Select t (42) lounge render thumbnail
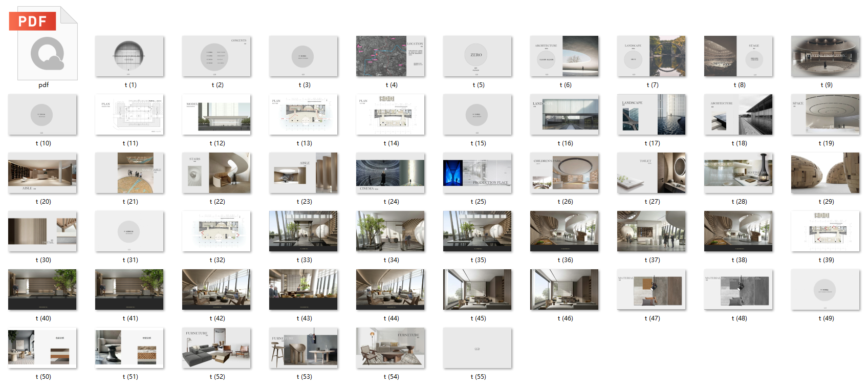The width and height of the screenshot is (868, 387). click(x=216, y=290)
